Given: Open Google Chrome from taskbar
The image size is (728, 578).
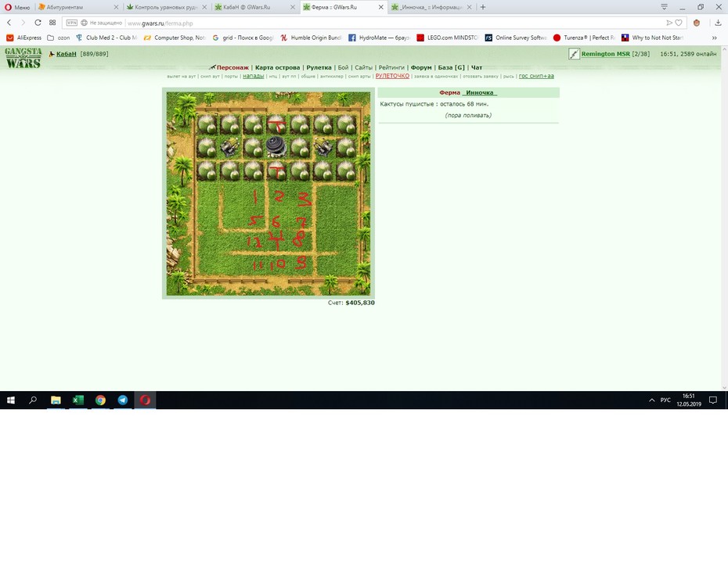Looking at the screenshot, I should click(100, 400).
